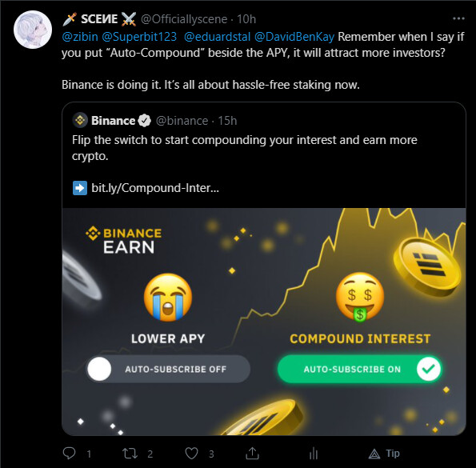476x468 pixels.
Task: Click the Binance logo avatar in quoted tweet
Action: [80, 120]
